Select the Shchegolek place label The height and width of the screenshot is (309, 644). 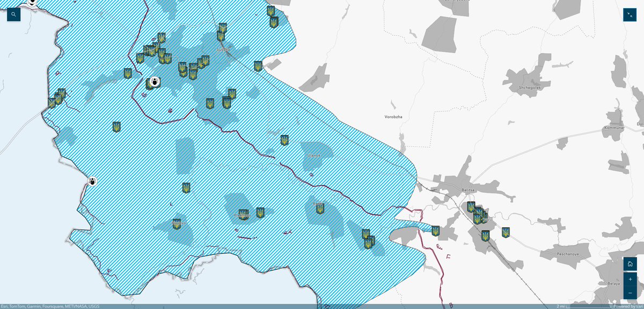point(529,87)
